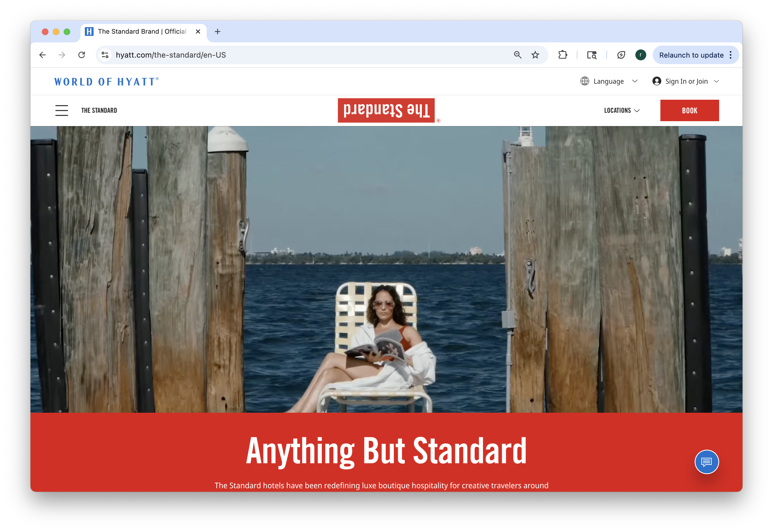Viewport: 773px width, 532px height.
Task: Reload the page
Action: coord(82,55)
